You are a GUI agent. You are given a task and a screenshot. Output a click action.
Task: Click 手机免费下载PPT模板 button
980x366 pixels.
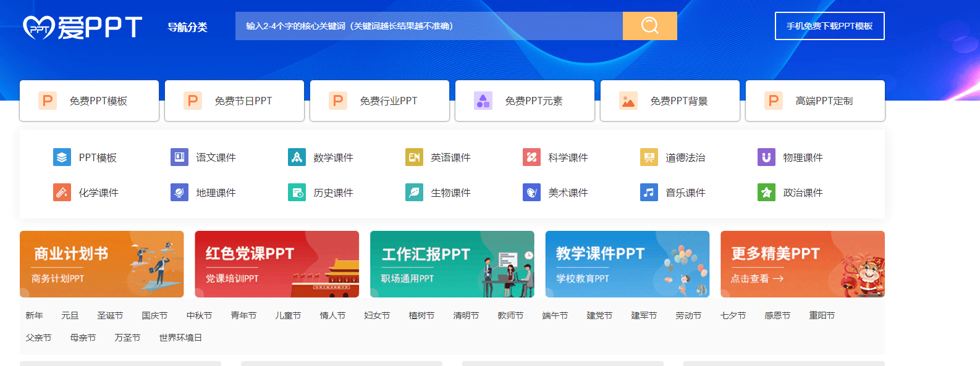(x=829, y=26)
